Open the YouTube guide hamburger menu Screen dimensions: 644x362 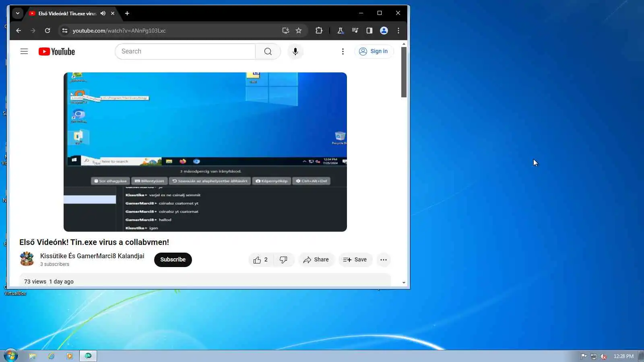coord(24,51)
